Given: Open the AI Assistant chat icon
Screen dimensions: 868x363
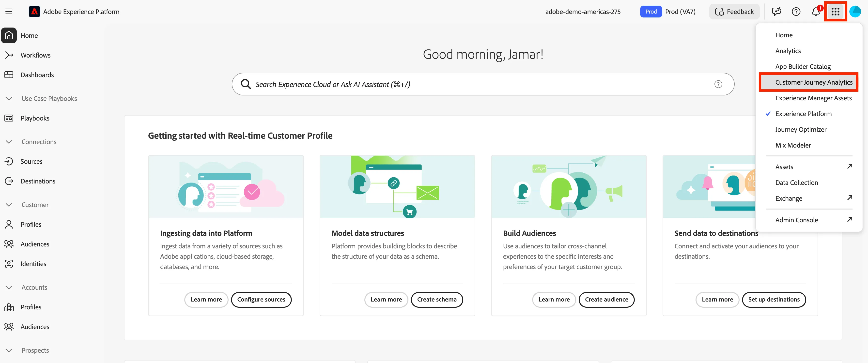Looking at the screenshot, I should [x=776, y=12].
